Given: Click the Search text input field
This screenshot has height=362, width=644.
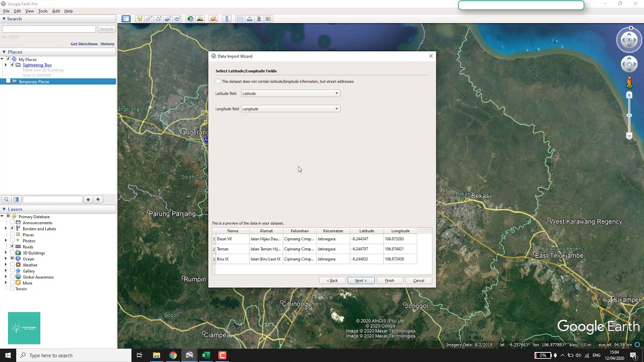Looking at the screenshot, I should (x=49, y=29).
